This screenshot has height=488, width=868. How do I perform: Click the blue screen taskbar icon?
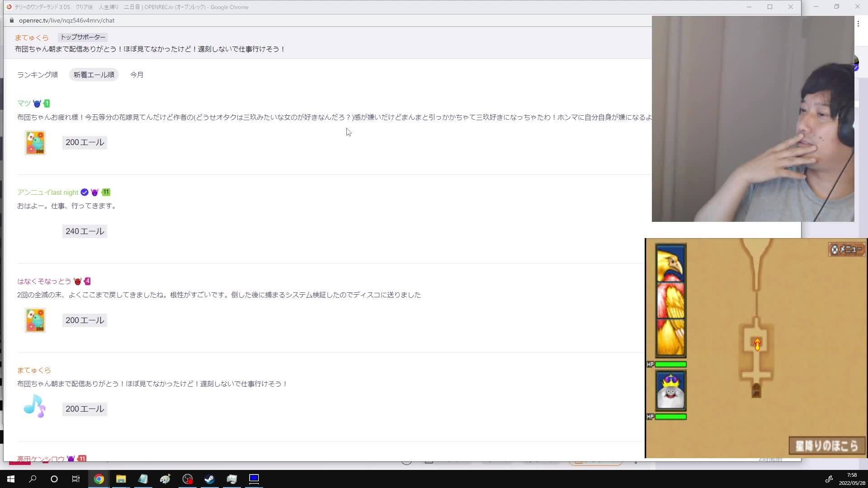254,479
